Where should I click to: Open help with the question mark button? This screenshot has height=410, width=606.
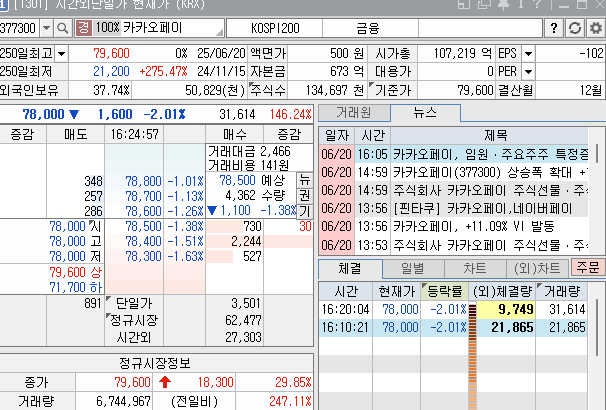(x=554, y=28)
